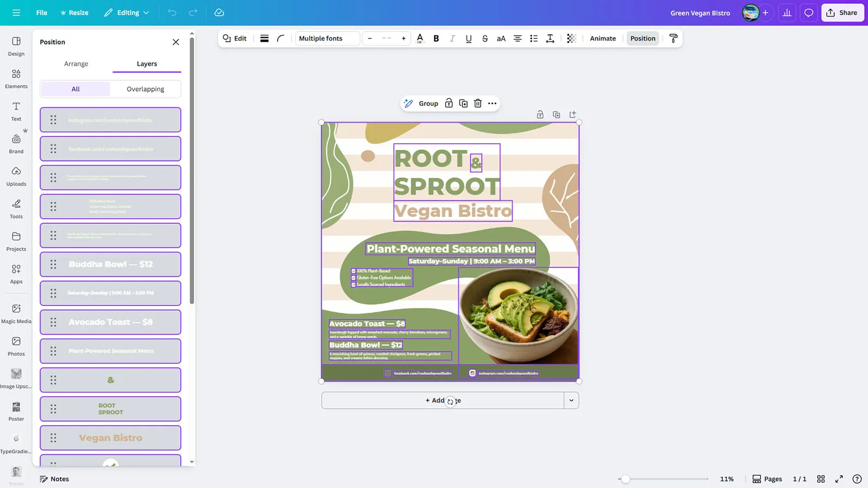Expand the Editing mode dropdown

(127, 12)
